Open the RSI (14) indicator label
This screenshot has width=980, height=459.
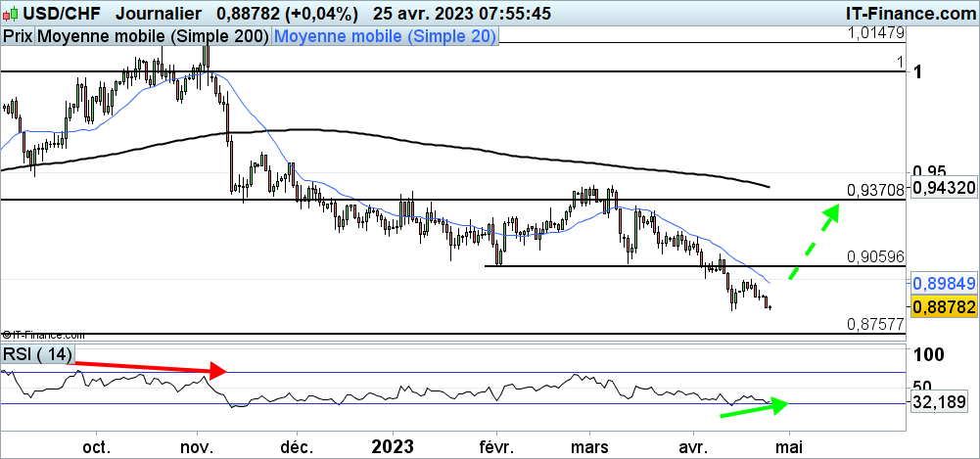click(37, 353)
